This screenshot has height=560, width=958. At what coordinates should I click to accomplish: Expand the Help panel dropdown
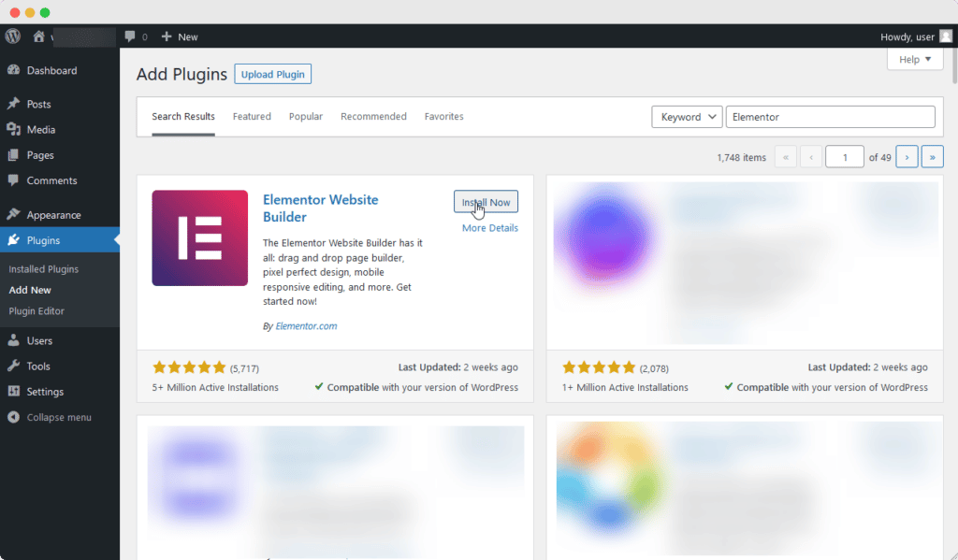[915, 59]
